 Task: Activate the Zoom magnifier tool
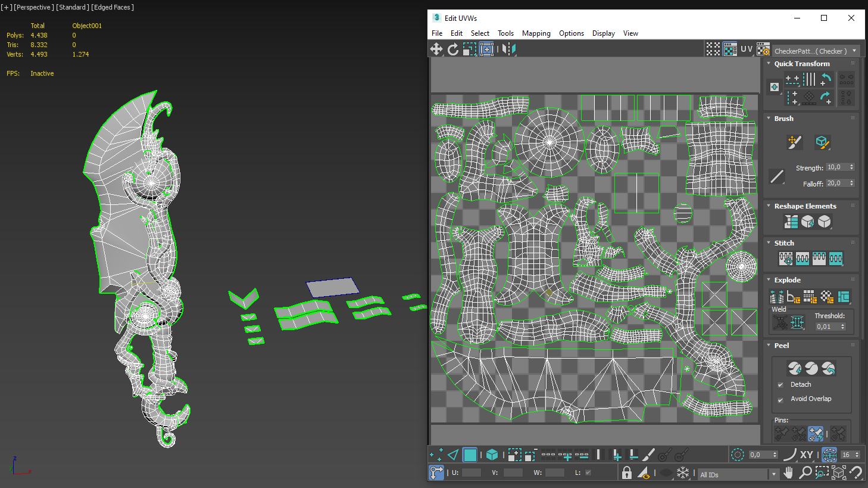point(805,473)
